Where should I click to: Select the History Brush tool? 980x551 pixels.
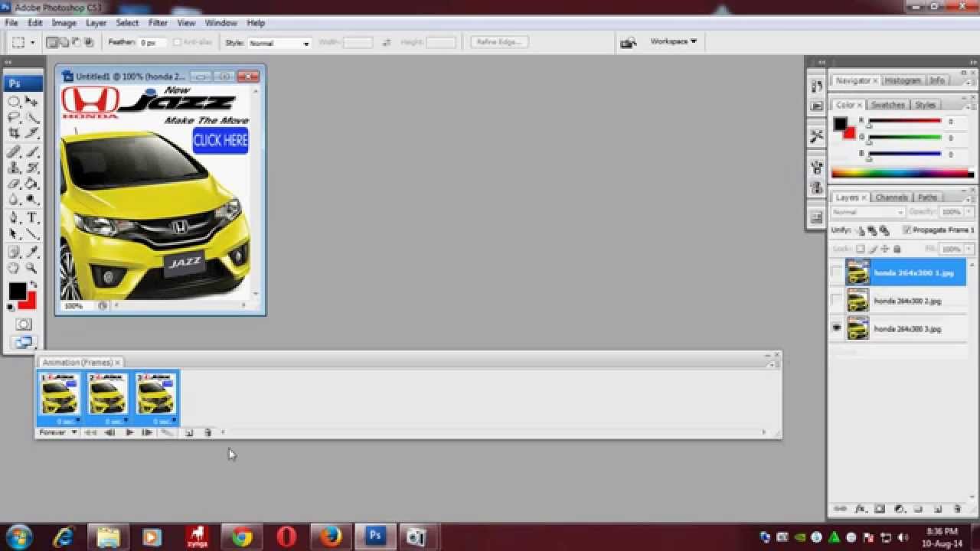(32, 168)
